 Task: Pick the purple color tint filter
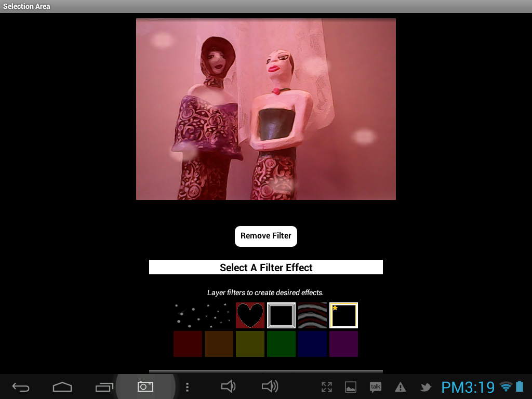[343, 344]
